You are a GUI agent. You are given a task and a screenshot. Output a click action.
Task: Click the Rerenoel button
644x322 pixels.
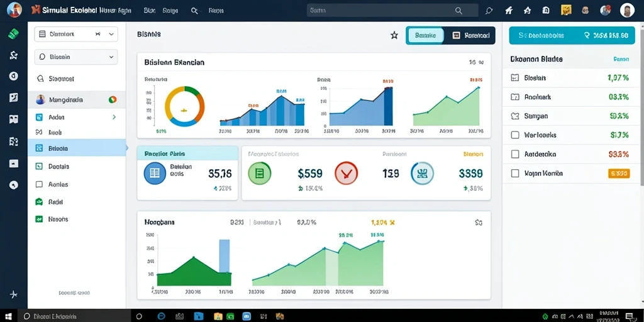click(x=470, y=36)
